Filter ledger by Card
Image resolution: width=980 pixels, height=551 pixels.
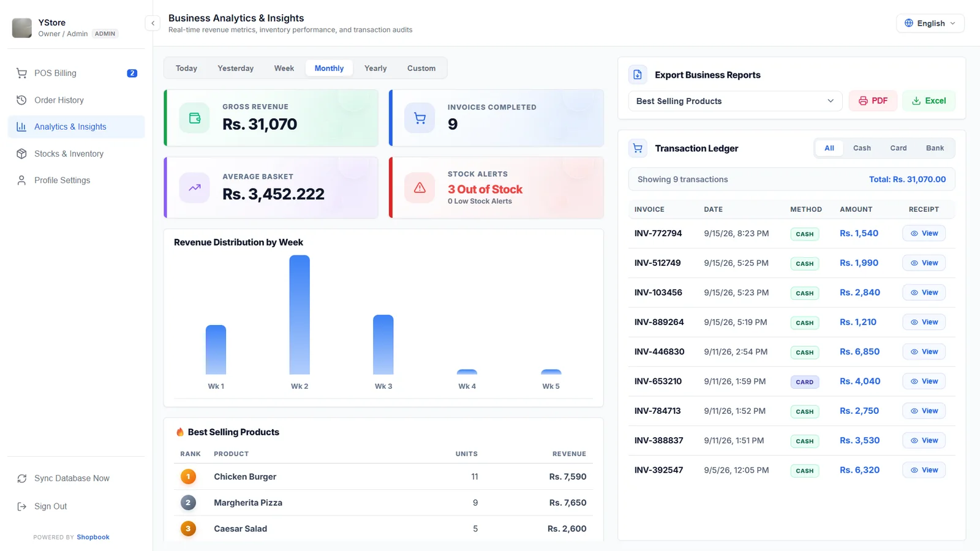tap(898, 148)
